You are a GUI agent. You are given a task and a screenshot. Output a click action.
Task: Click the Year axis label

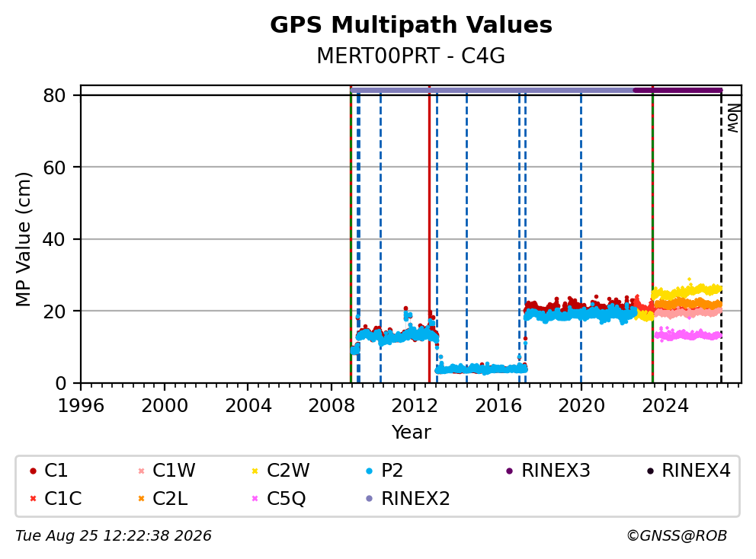click(411, 433)
